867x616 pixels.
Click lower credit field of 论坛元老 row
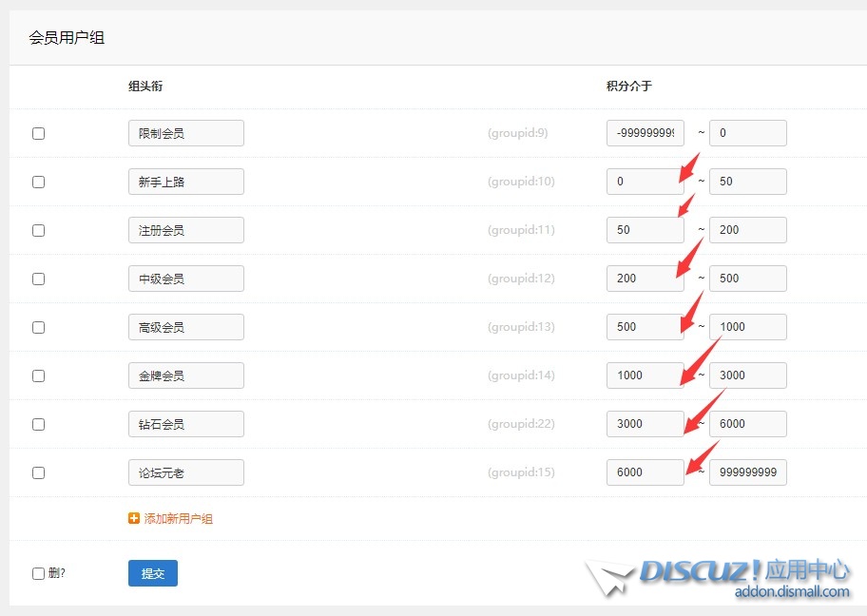tap(645, 472)
